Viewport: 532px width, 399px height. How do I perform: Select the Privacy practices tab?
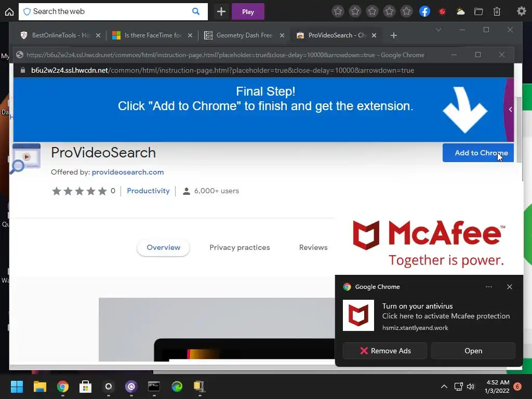(x=240, y=247)
